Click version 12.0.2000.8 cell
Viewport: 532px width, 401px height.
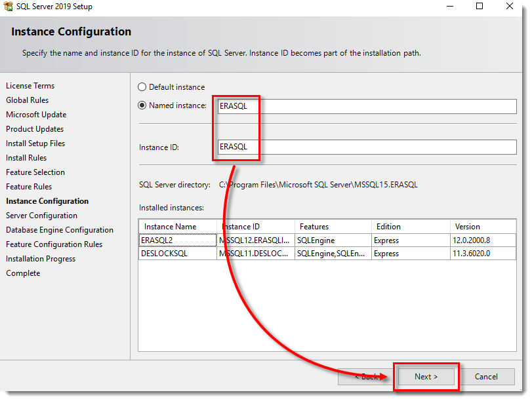coord(483,240)
